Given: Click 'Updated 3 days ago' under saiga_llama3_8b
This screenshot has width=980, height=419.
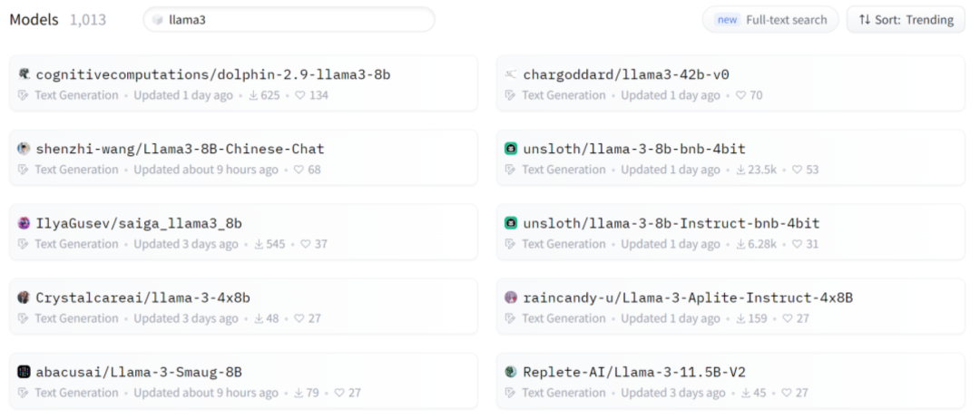Looking at the screenshot, I should (186, 244).
